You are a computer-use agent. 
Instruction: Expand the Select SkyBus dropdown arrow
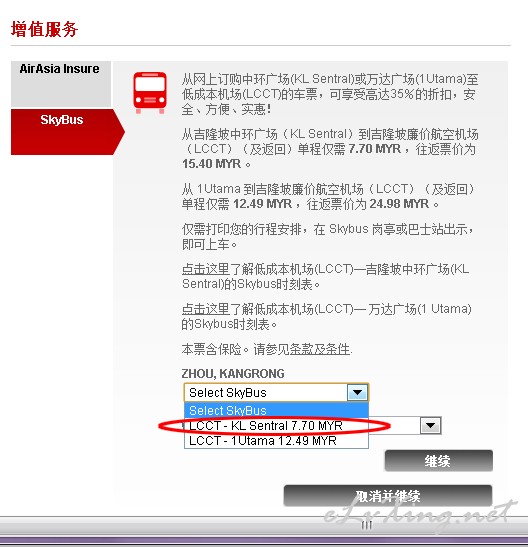[x=357, y=392]
